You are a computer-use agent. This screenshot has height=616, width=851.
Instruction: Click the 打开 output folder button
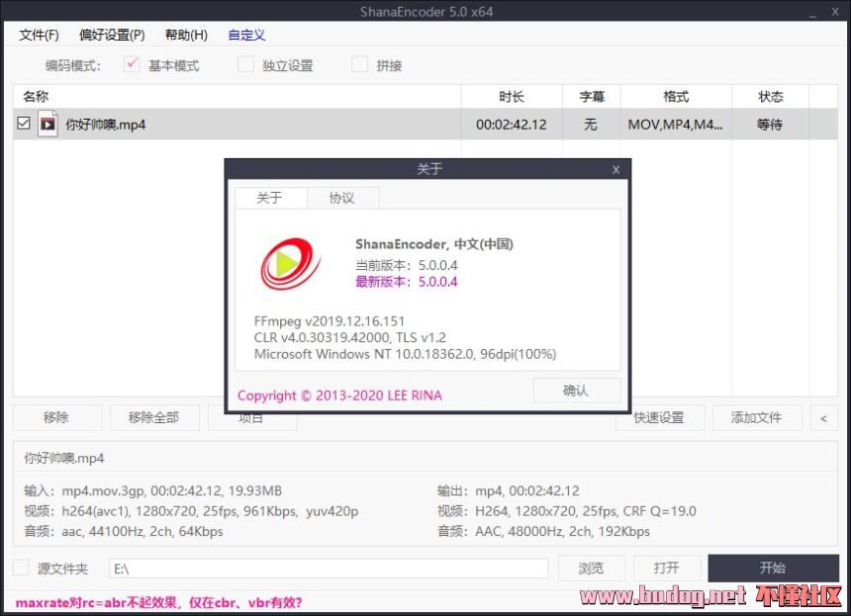point(667,568)
